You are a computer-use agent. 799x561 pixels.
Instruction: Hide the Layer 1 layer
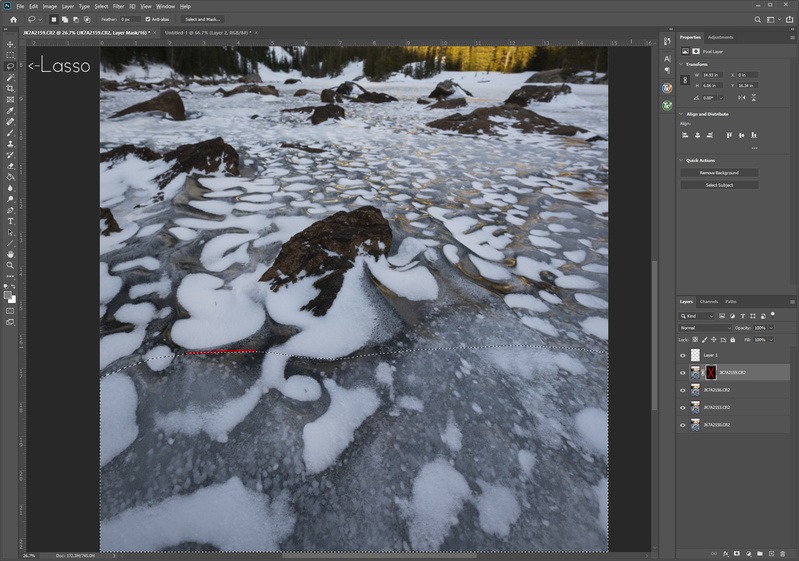point(683,355)
